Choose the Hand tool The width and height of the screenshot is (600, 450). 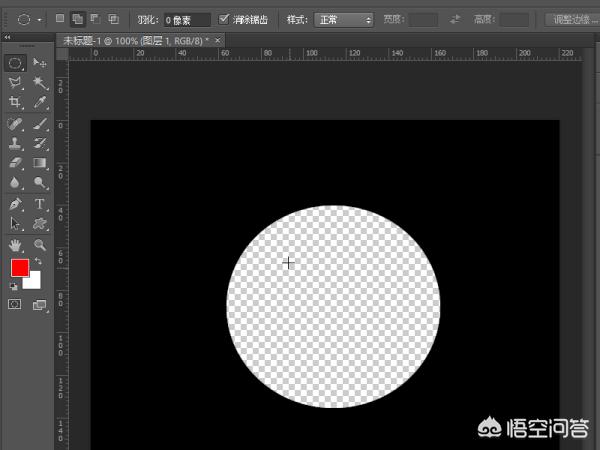click(x=15, y=244)
